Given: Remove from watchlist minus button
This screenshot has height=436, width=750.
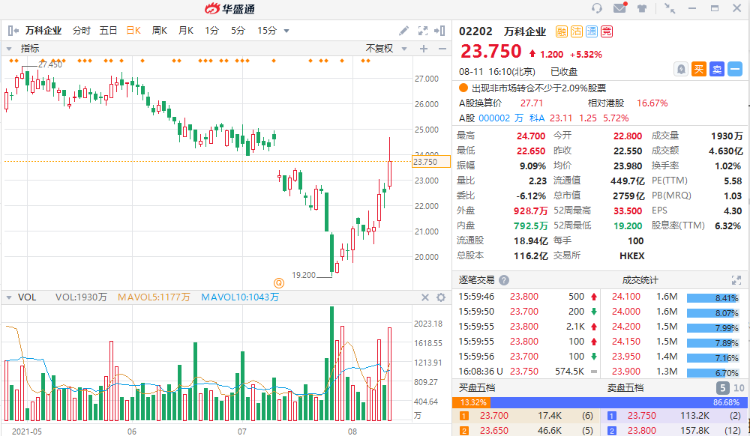Looking at the screenshot, I should (x=735, y=69).
